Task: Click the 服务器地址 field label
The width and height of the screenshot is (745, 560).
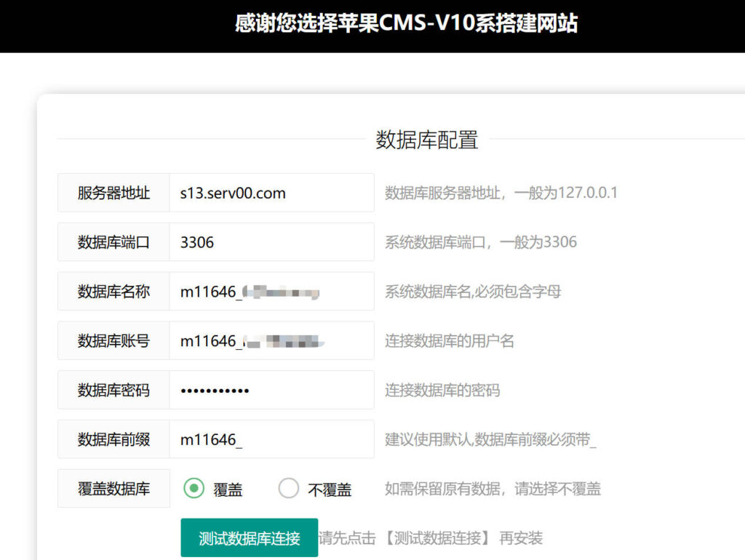Action: tap(113, 193)
